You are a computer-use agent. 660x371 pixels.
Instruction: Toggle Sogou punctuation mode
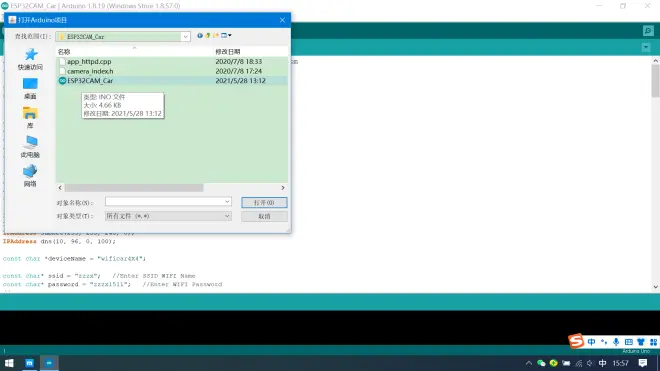[604, 342]
